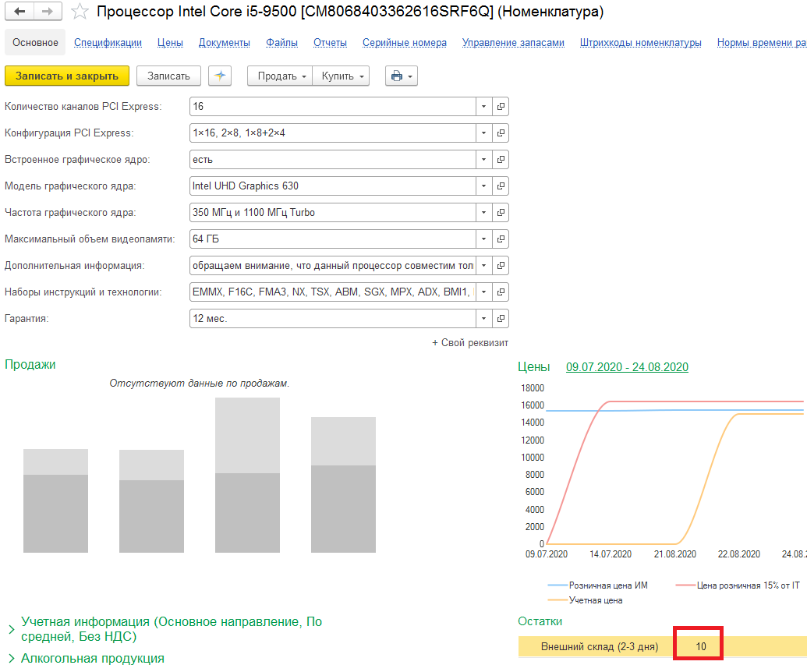Expand dropdown for Частота графического ядра

click(x=483, y=213)
